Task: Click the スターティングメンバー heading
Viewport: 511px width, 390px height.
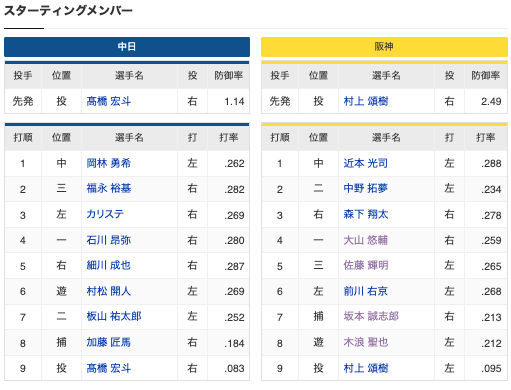Action: pos(68,10)
